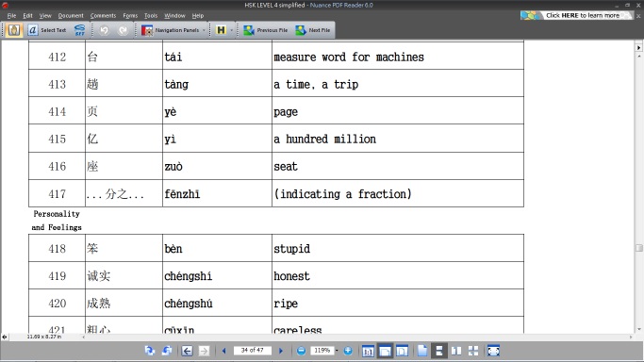
Task: Open the Comments menu
Action: [x=103, y=16]
